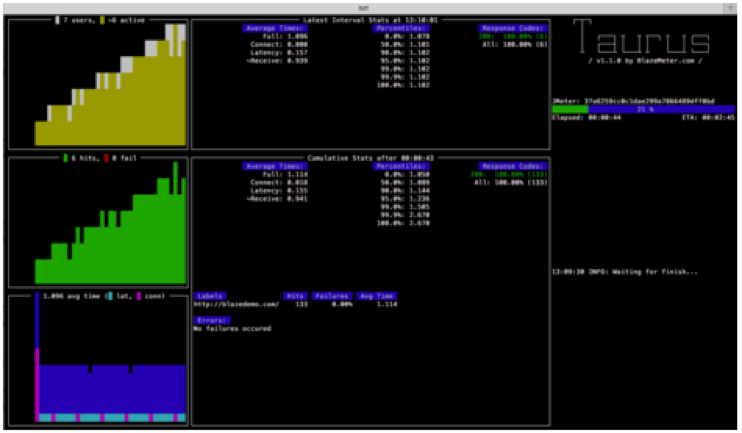
Task: Click Latest Interval Percentiles header
Action: click(401, 28)
